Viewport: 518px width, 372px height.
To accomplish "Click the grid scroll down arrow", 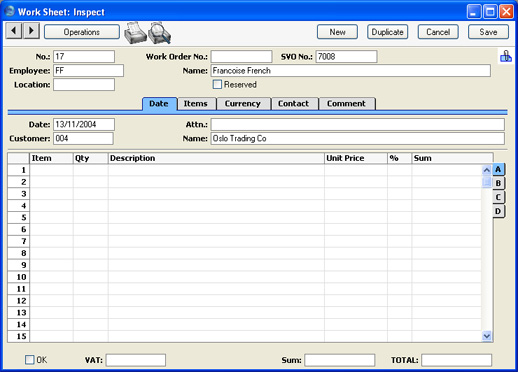I will [x=486, y=336].
